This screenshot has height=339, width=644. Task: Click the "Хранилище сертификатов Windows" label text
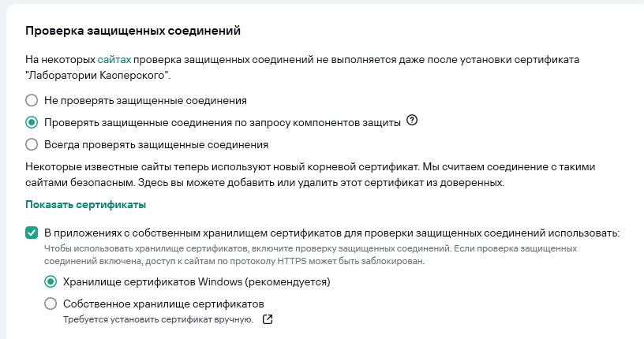coord(196,281)
